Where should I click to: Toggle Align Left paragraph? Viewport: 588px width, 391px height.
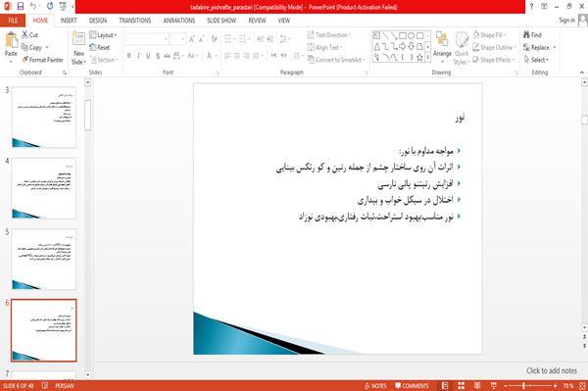coord(227,56)
